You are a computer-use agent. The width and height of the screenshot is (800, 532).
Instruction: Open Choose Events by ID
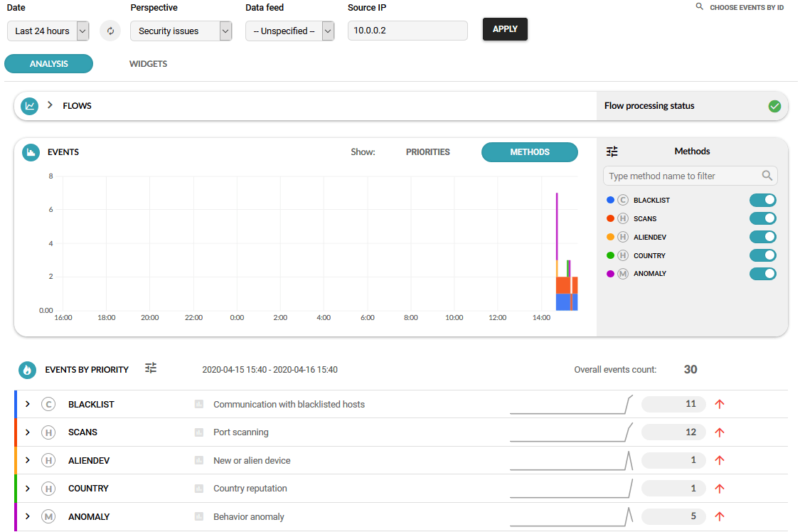(740, 8)
